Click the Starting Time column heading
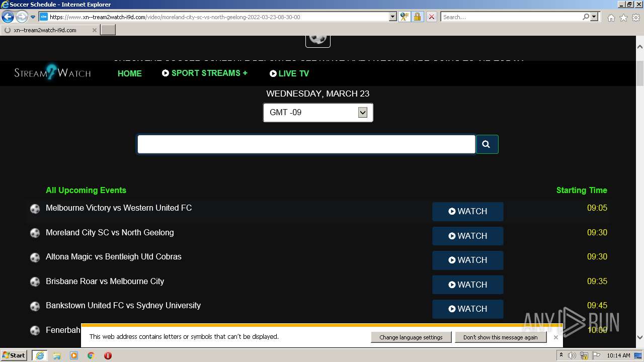The image size is (644, 362). click(582, 190)
